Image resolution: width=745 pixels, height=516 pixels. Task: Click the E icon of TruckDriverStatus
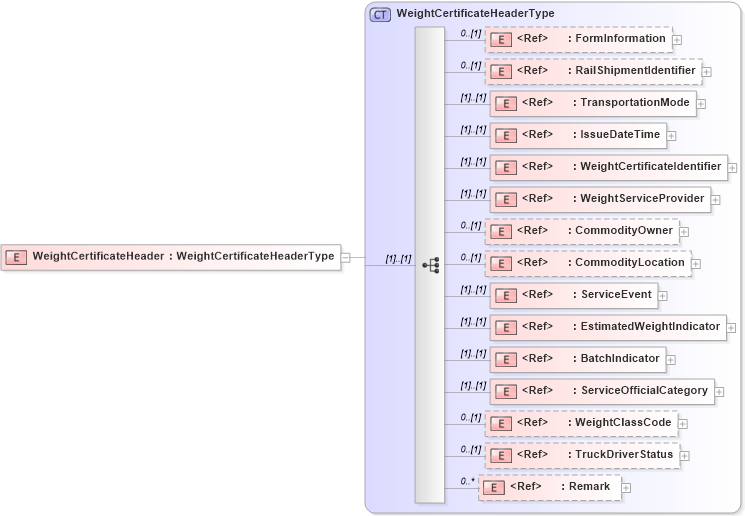501,456
